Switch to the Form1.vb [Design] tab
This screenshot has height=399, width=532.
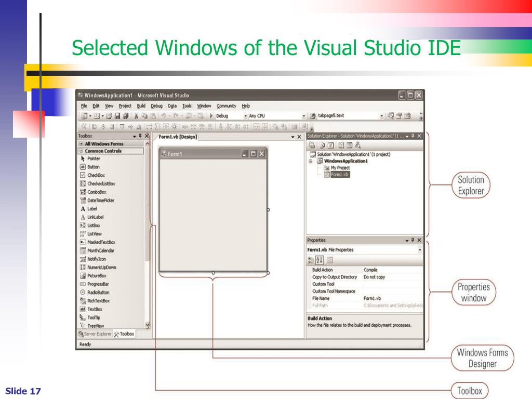coord(178,137)
